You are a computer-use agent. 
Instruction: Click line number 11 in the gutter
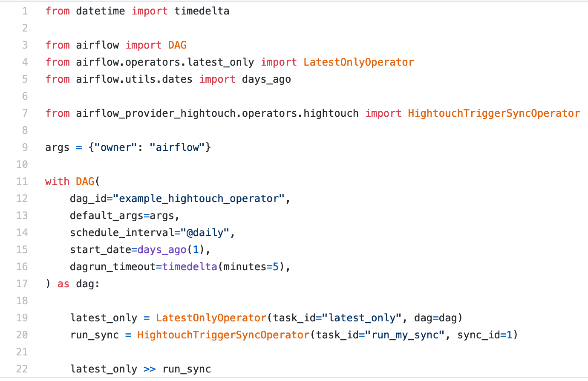[22, 182]
